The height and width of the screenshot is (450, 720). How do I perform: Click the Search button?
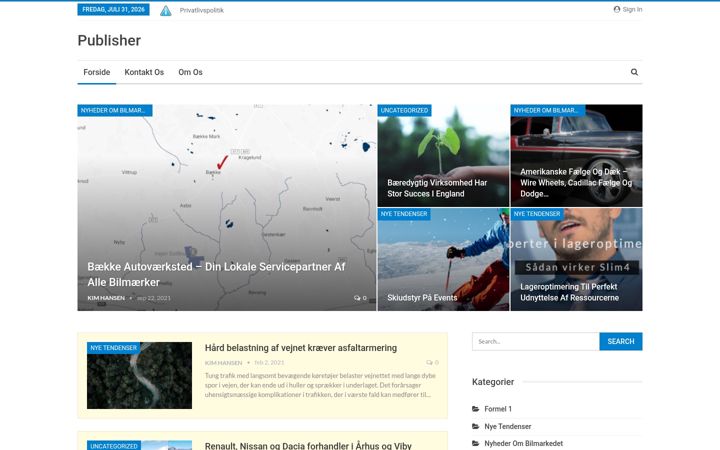(x=621, y=342)
